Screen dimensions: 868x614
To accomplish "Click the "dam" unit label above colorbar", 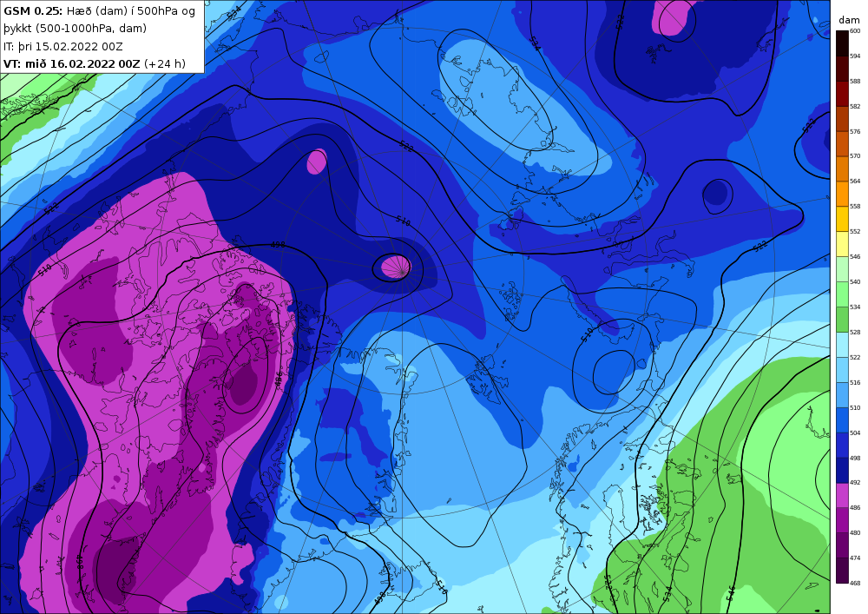I will click(x=849, y=20).
